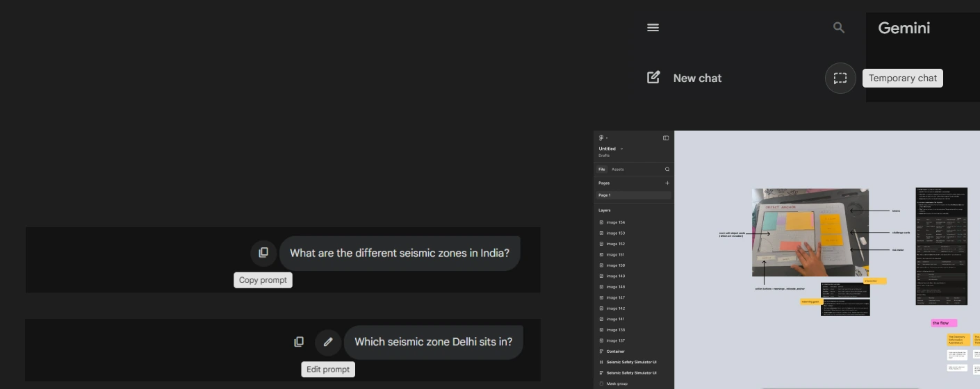The image size is (980, 389).
Task: Switch to the File tab in Figma
Action: pyautogui.click(x=602, y=169)
